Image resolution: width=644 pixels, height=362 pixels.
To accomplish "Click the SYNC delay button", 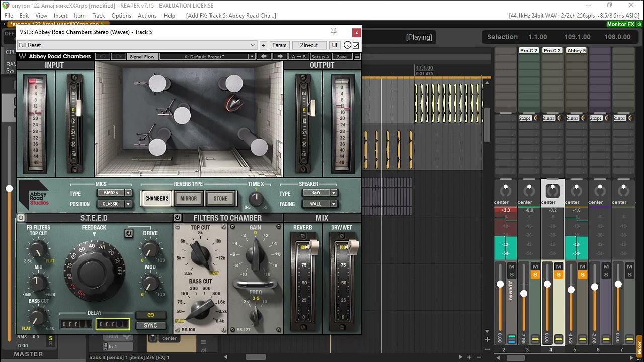I will (150, 325).
